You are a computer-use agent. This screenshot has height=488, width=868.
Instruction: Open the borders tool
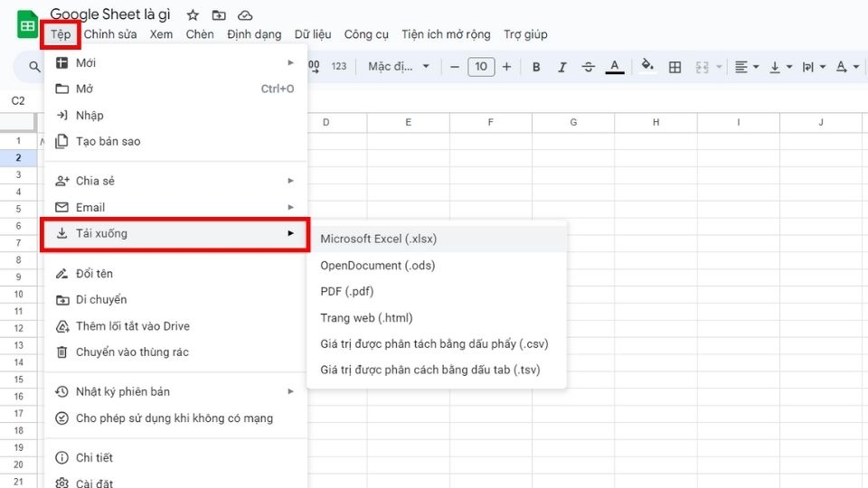(675, 67)
